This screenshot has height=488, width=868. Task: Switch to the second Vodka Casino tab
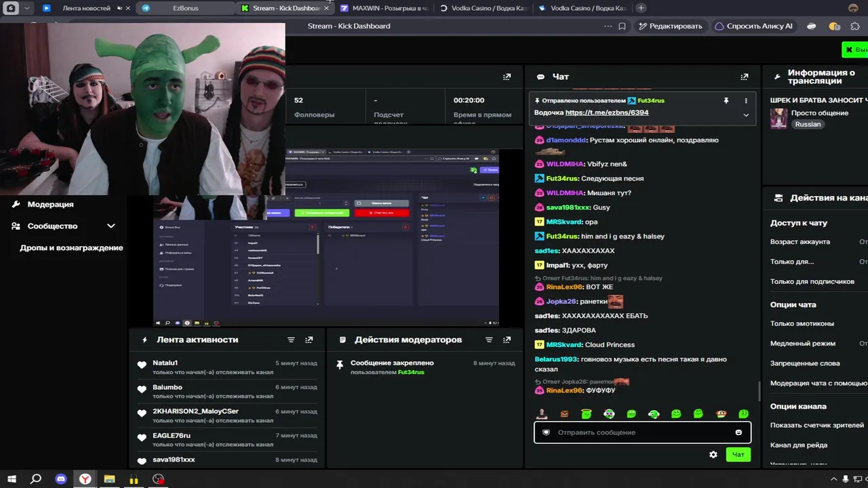[x=583, y=8]
